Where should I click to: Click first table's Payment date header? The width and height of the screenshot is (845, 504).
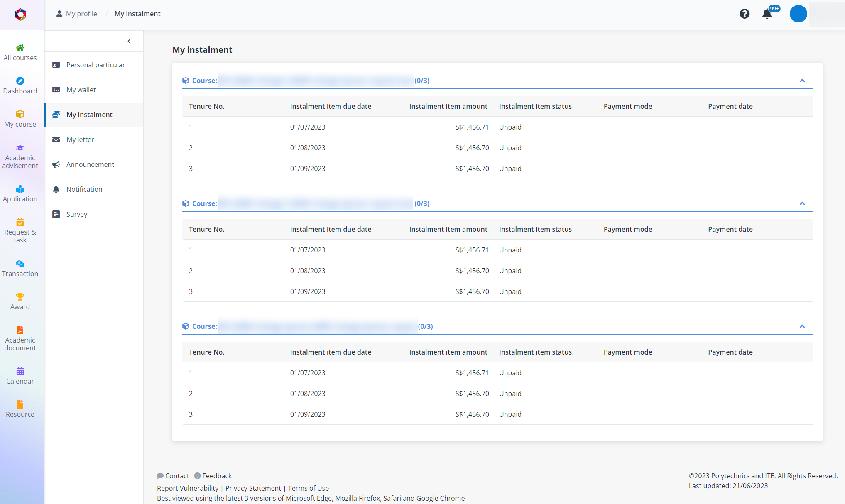[730, 106]
